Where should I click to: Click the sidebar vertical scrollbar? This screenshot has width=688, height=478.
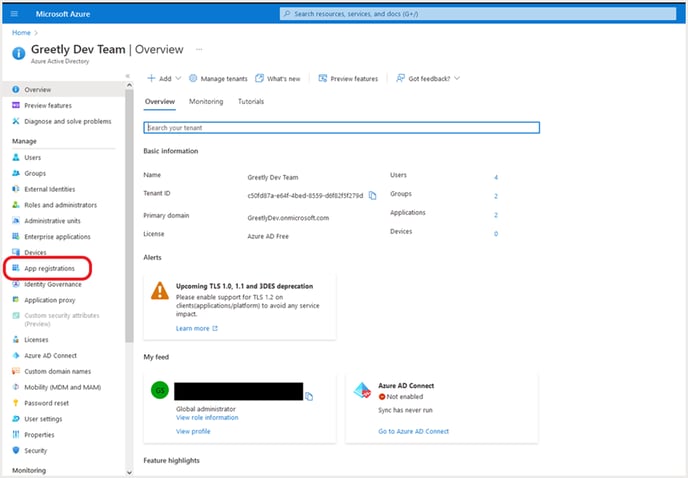129,216
